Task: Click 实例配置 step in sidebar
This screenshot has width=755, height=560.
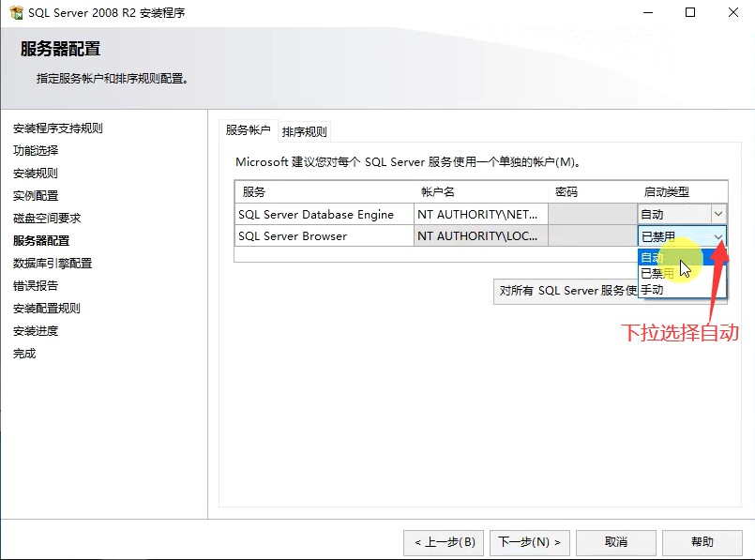Action: click(36, 196)
